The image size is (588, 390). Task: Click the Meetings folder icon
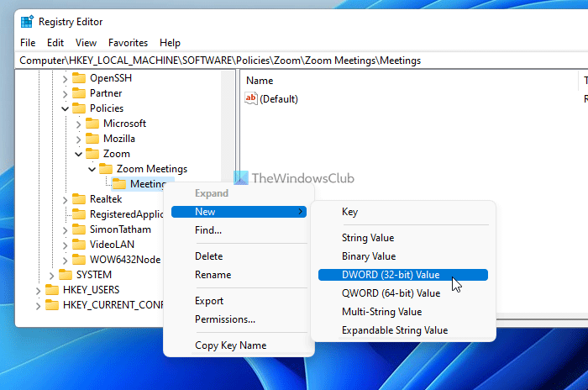[119, 184]
